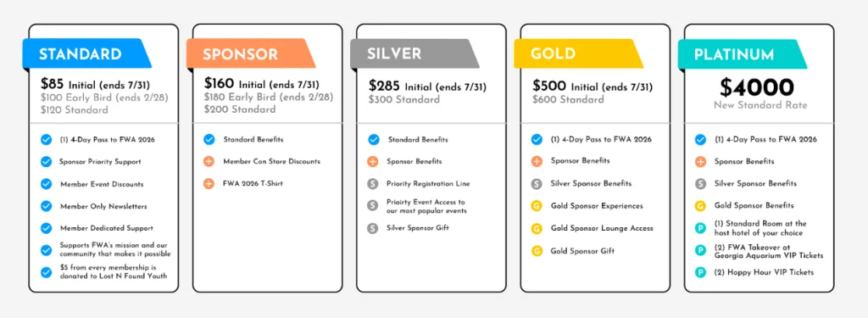Click the $4000 Platinum price

coord(756,87)
